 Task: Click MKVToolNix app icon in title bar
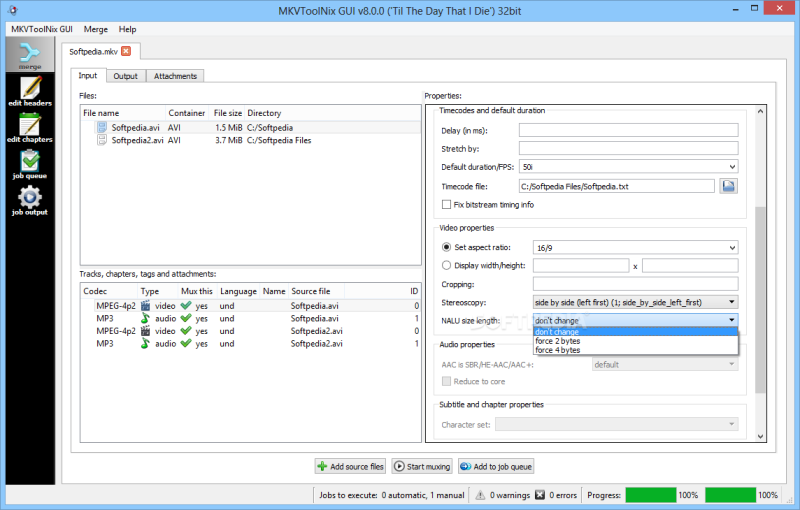tap(13, 10)
